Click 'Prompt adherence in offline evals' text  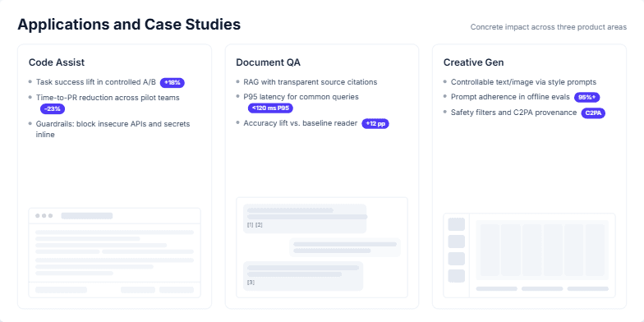click(510, 97)
